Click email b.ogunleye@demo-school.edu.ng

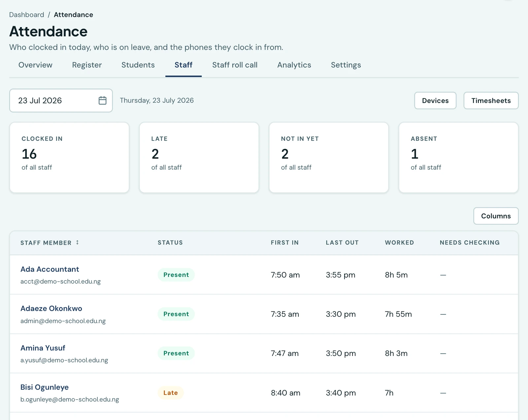(70, 399)
